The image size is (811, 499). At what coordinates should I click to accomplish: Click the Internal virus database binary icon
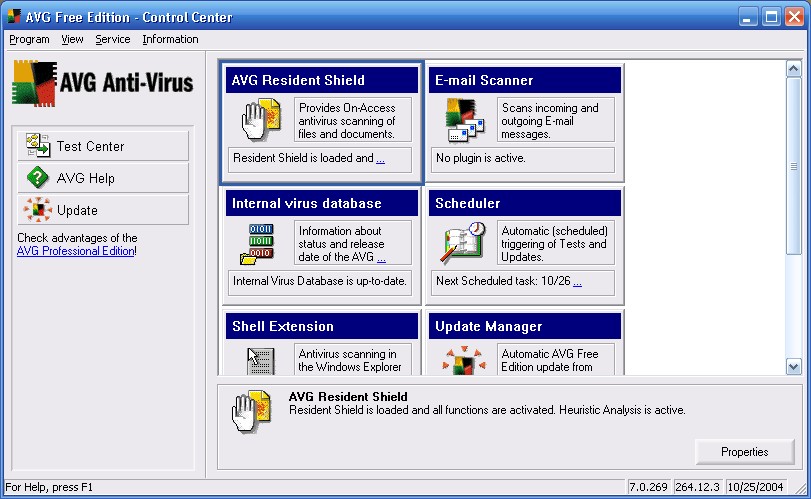pos(257,244)
